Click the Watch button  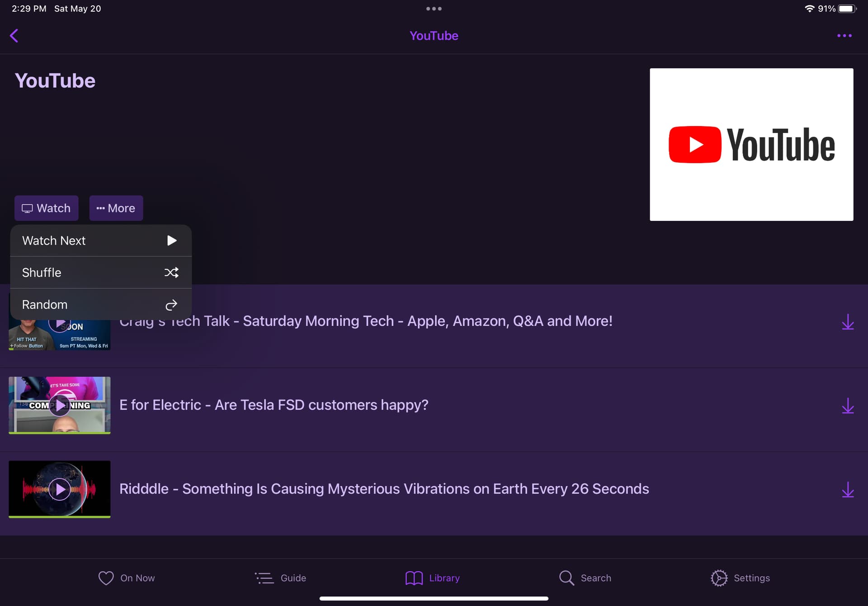[x=46, y=208]
